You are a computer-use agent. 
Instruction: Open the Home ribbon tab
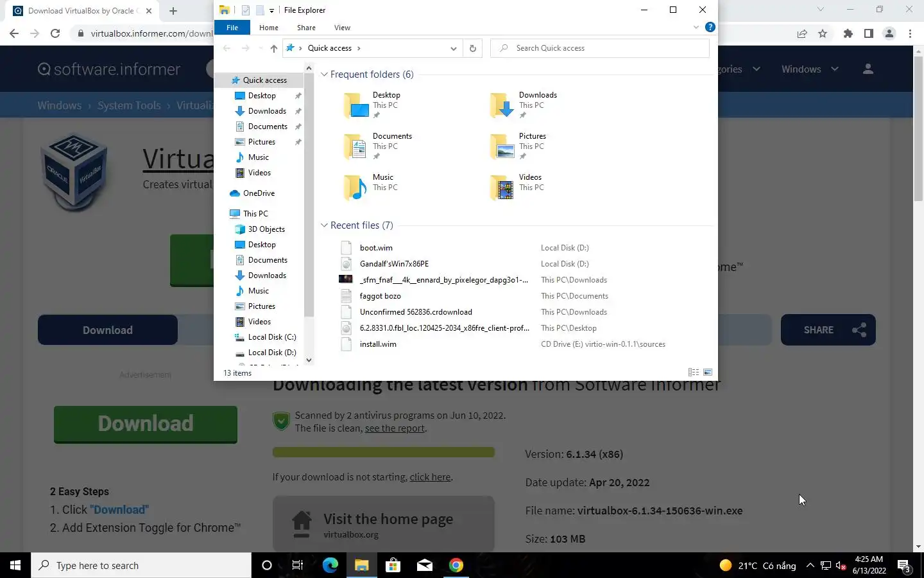pos(269,28)
